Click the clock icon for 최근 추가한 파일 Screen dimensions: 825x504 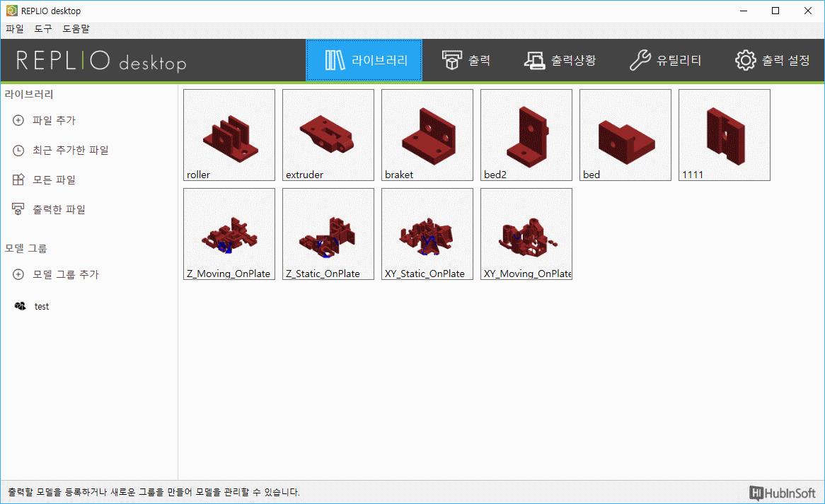18,151
